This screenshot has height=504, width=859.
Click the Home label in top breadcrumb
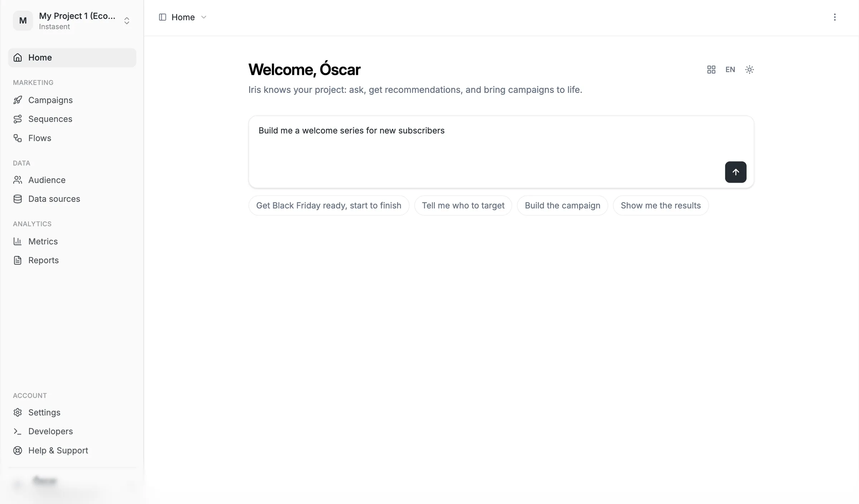183,17
